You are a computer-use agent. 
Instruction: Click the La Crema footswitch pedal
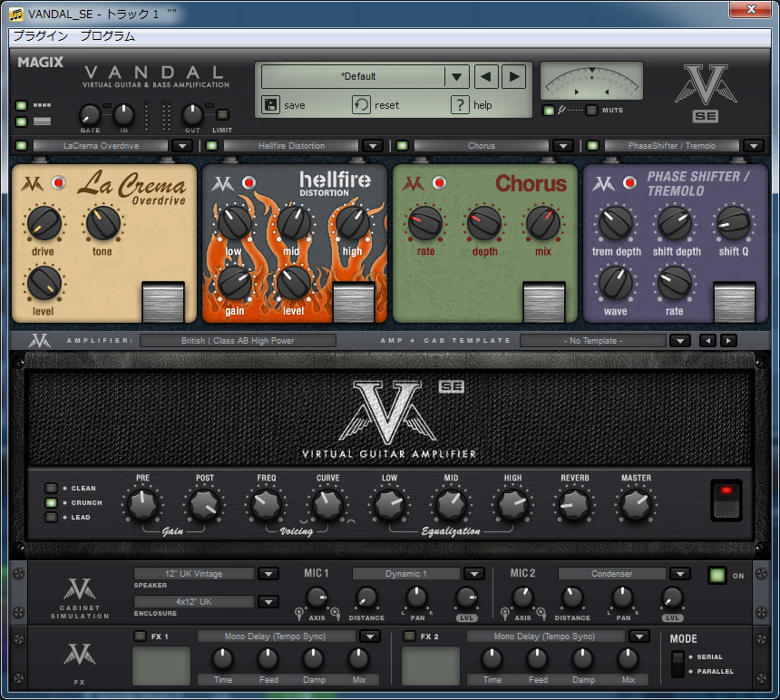point(163,302)
